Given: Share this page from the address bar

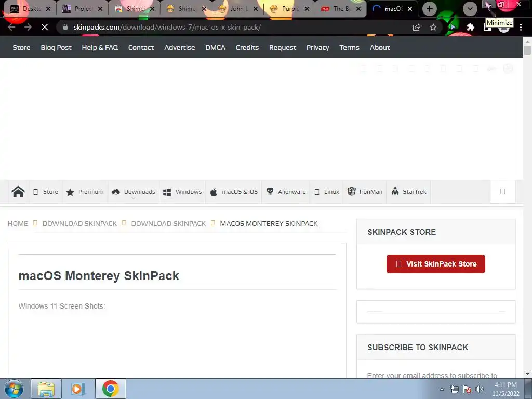Looking at the screenshot, I should (417, 27).
